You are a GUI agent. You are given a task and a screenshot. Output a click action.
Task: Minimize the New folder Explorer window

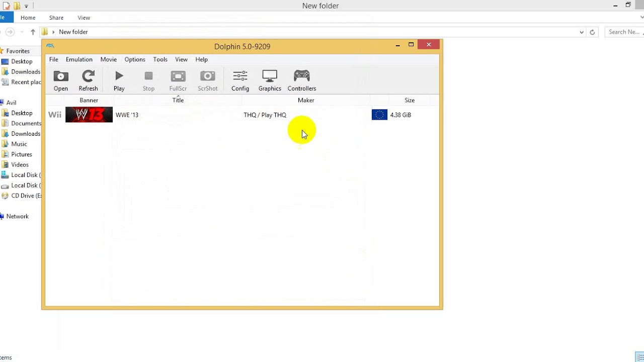tap(615, 6)
